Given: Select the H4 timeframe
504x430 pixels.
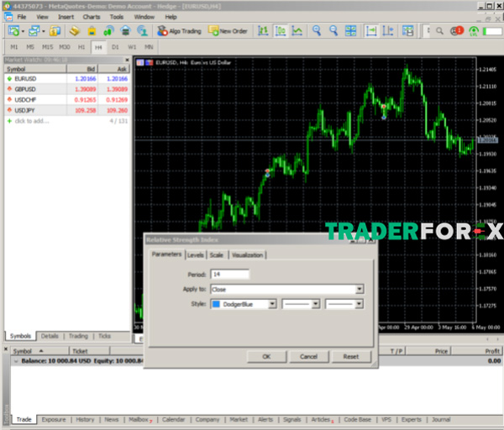Looking at the screenshot, I should (98, 47).
